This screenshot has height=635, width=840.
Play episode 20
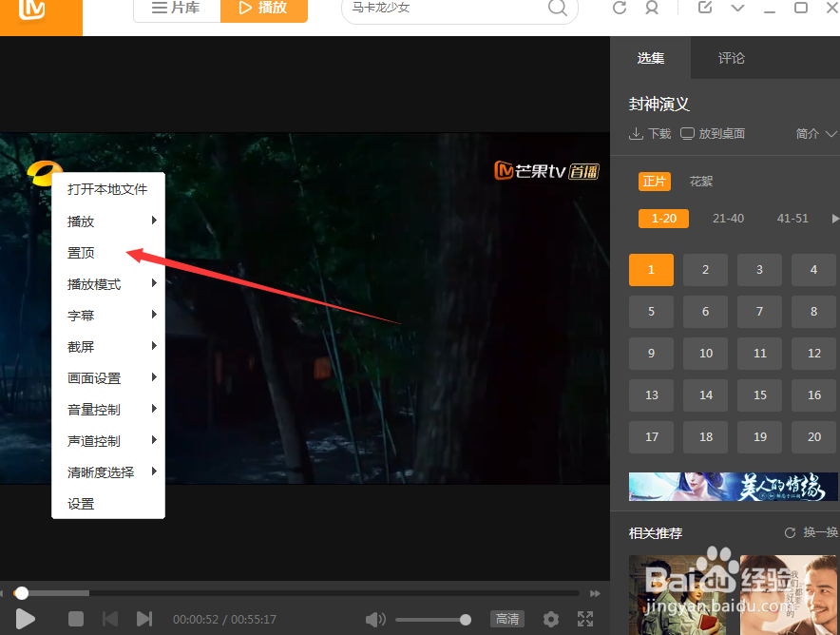814,436
